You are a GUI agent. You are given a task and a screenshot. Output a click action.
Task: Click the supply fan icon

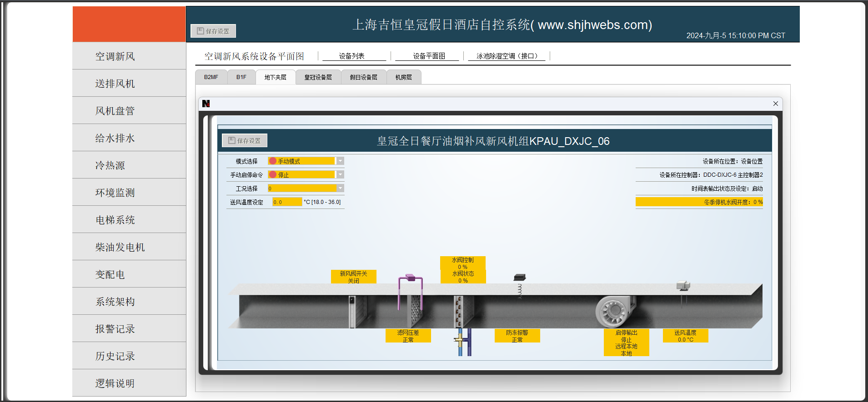pos(615,311)
